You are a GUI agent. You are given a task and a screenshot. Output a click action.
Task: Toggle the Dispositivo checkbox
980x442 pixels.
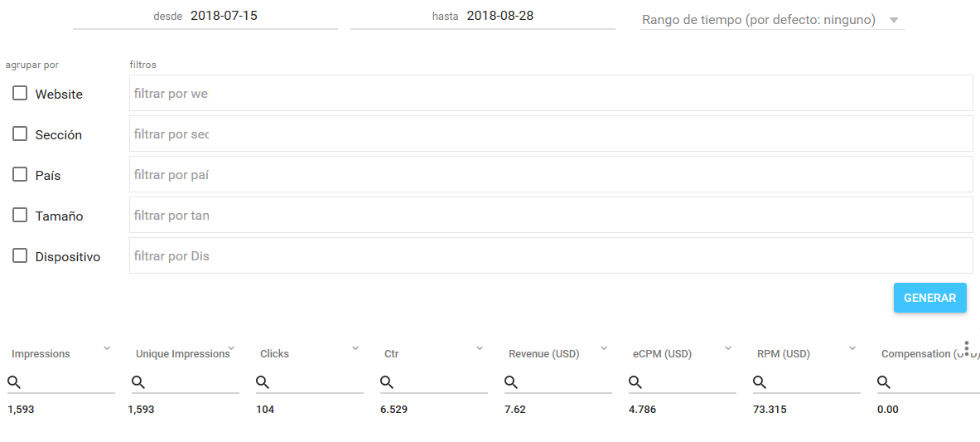[x=20, y=256]
